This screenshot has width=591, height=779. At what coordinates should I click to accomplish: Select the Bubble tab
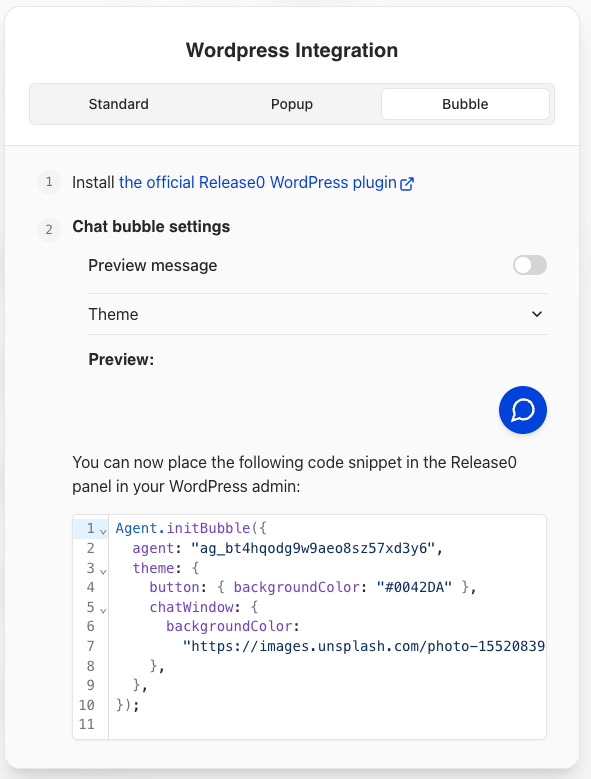click(465, 104)
